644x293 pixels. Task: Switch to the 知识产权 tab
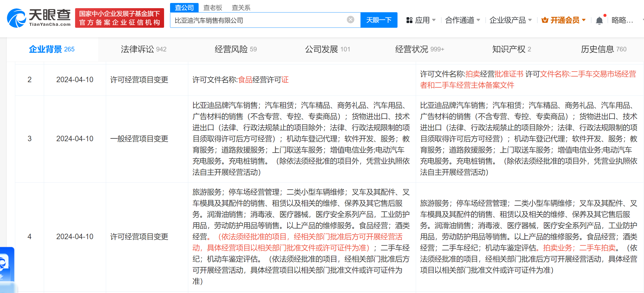point(511,49)
